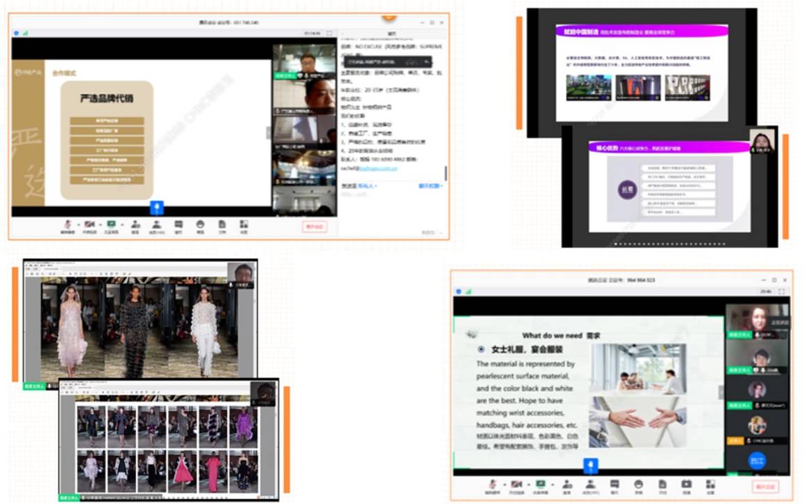The height and width of the screenshot is (504, 812).
Task: Open Invite in the 严选品牌代销 meeting toolbar
Action: pyautogui.click(x=135, y=227)
